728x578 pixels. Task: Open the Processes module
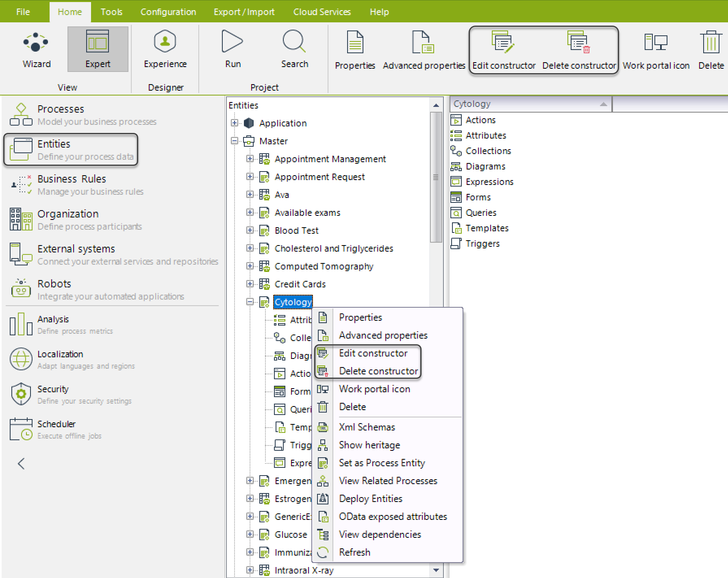83,115
